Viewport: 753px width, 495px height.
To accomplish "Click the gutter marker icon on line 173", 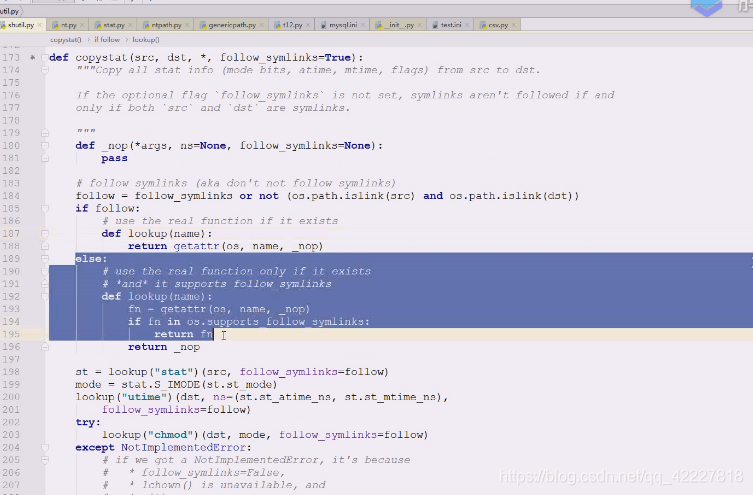I will click(x=33, y=58).
